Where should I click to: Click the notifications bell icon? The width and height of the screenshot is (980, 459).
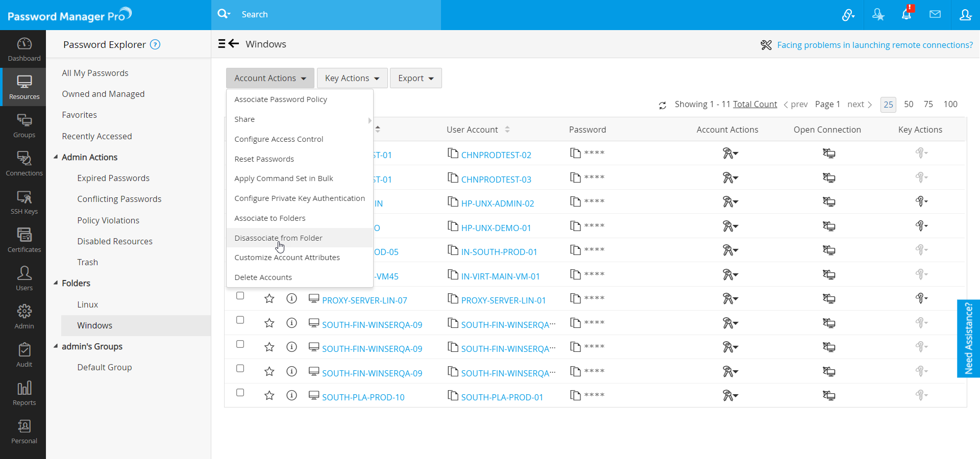click(906, 14)
